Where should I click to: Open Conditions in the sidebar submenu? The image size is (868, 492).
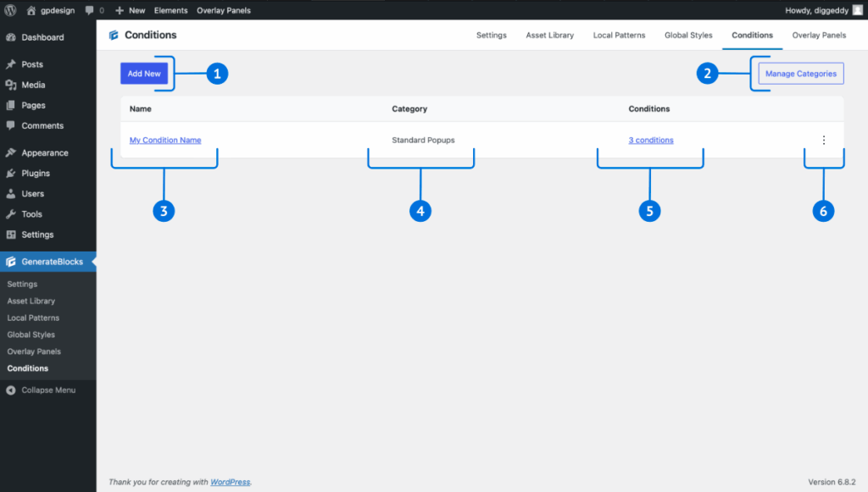[x=28, y=368]
